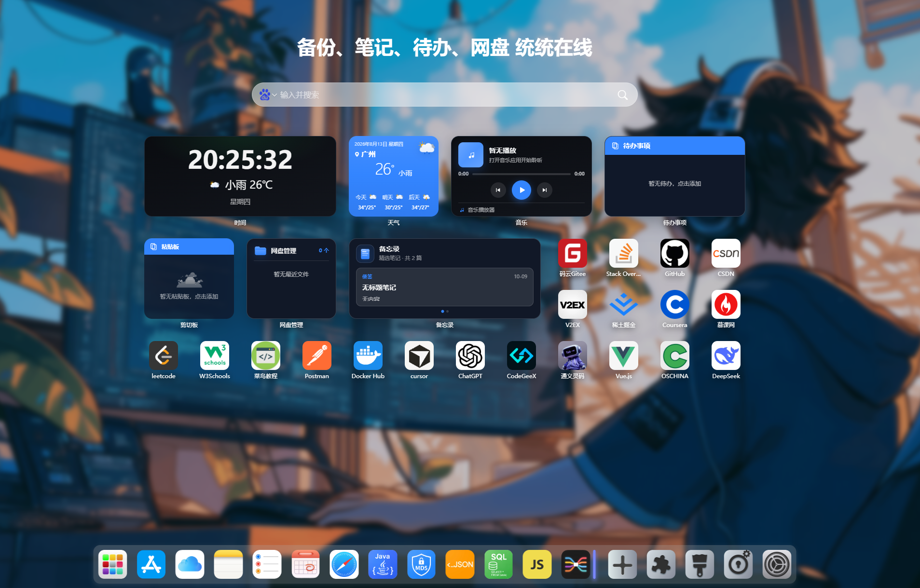Click the 待办事项 widget header
The height and width of the screenshot is (588, 920).
click(675, 146)
